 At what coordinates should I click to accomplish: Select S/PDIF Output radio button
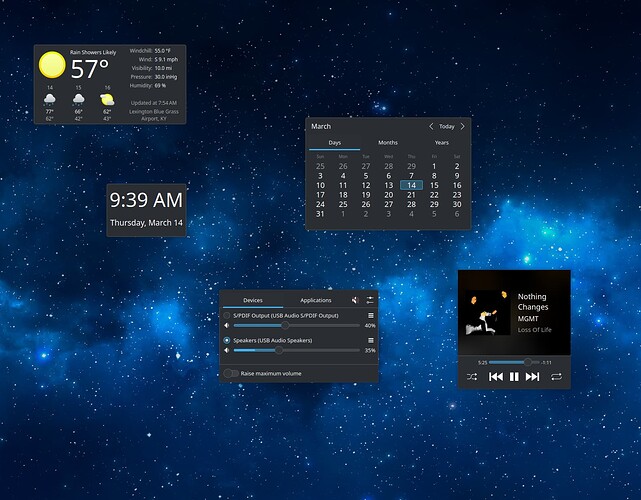pos(226,316)
